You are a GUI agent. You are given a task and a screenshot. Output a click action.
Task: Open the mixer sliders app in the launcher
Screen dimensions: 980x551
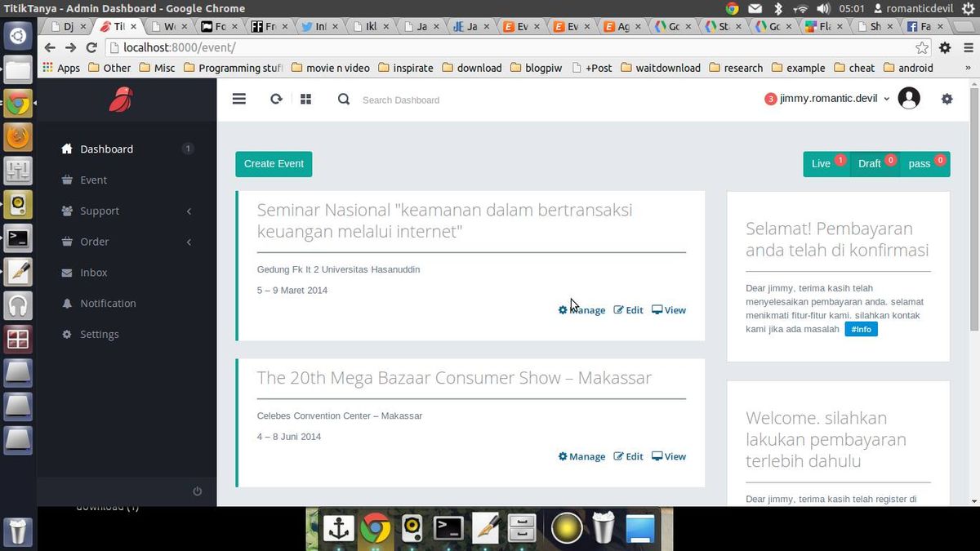pos(18,171)
